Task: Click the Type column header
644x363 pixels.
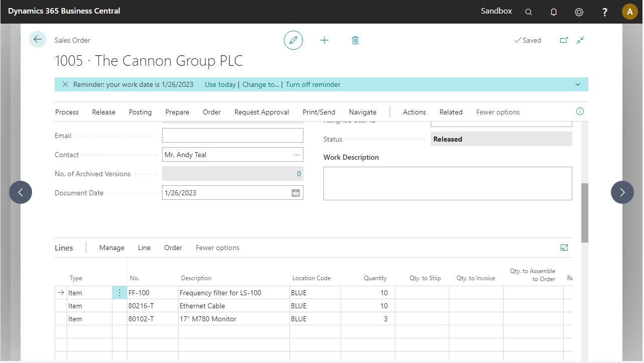Action: click(76, 278)
